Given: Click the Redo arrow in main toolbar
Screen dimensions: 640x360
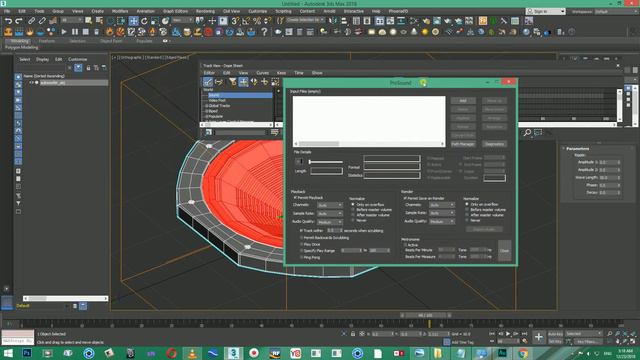Looking at the screenshot, I should (19, 20).
